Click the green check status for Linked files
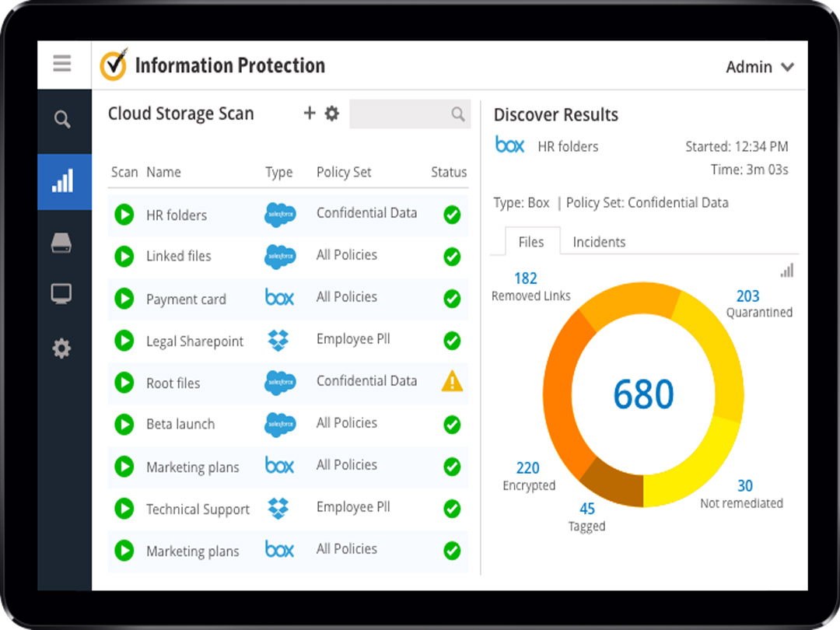This screenshot has height=630, width=840. [x=452, y=257]
